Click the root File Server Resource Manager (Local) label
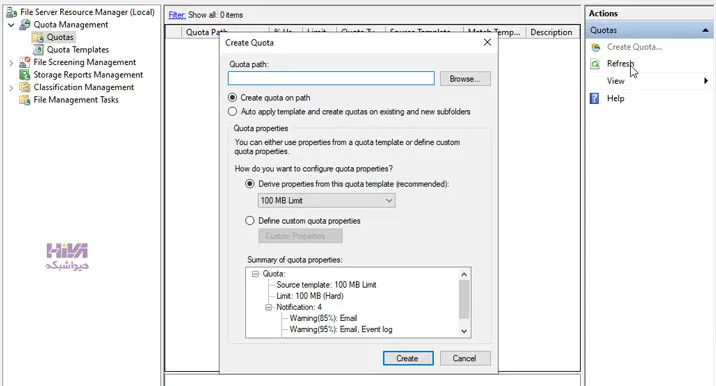This screenshot has height=386, width=716. tap(88, 12)
